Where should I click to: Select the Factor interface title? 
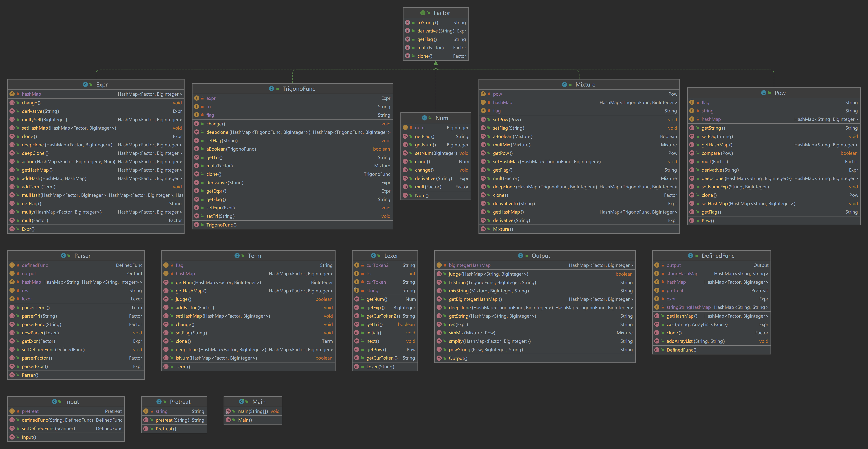[442, 13]
